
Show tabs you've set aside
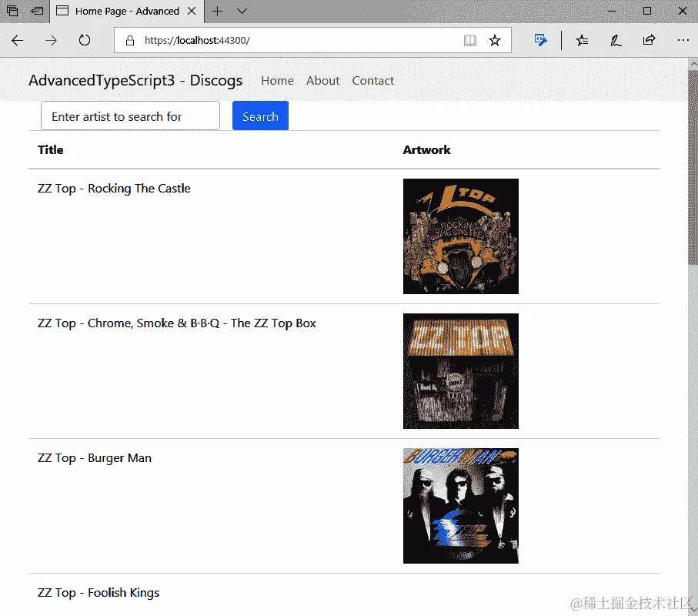click(x=12, y=11)
